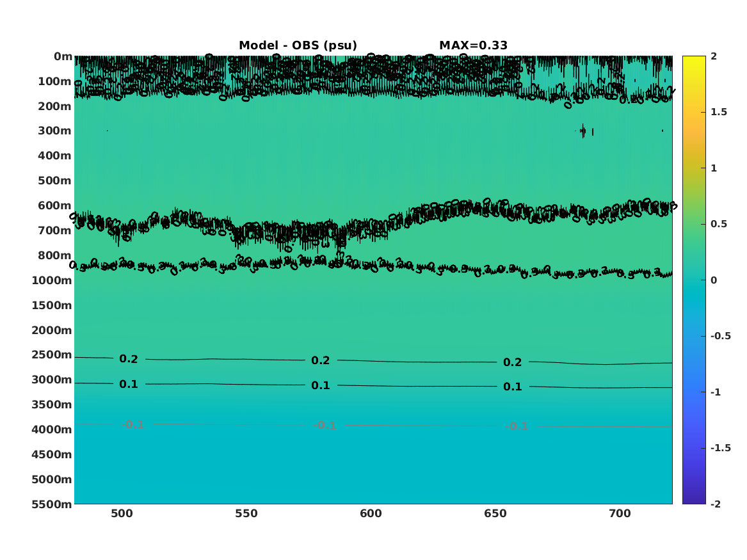Select the rightmost '0.1' black contour label
The image size is (747, 560).
[513, 387]
